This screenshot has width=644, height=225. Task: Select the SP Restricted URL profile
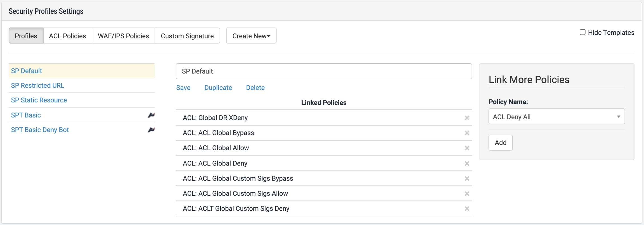coord(37,85)
